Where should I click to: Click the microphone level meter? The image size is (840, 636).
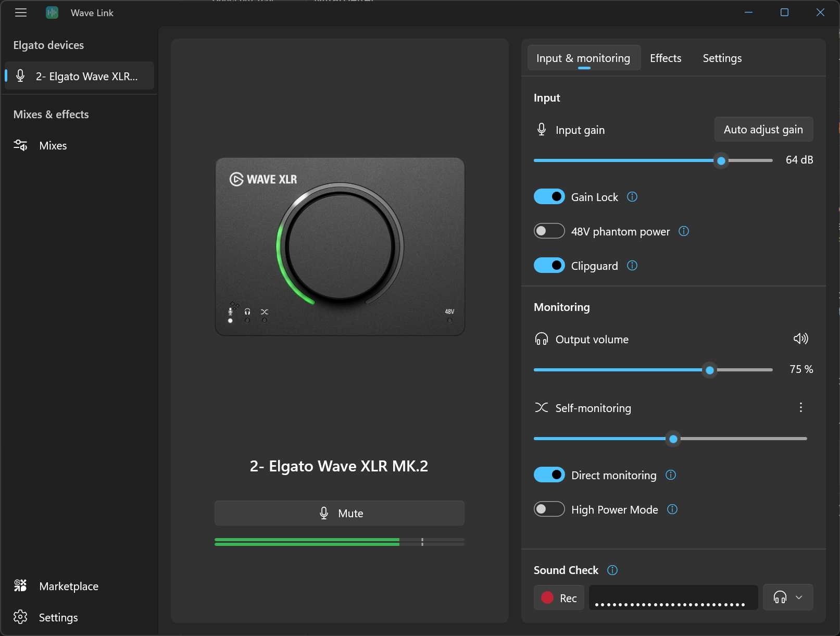tap(340, 542)
